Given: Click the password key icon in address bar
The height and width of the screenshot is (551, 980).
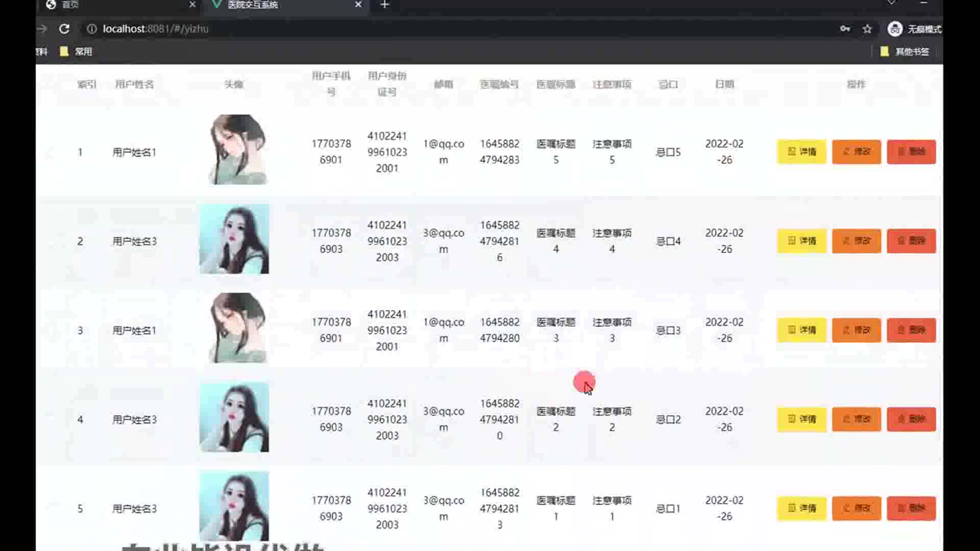Looking at the screenshot, I should (845, 29).
